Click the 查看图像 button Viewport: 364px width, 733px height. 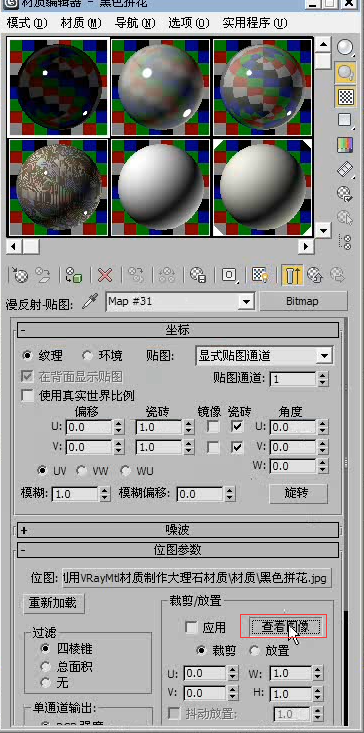(285, 627)
